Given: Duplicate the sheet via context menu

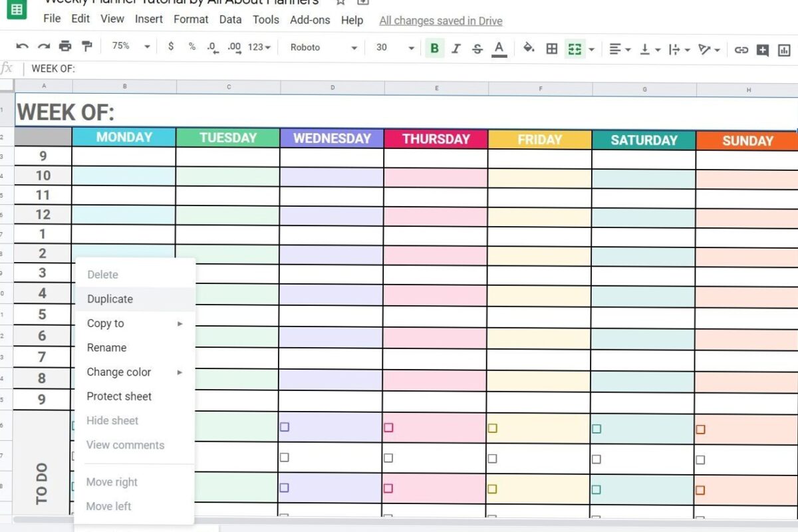Looking at the screenshot, I should coord(109,299).
